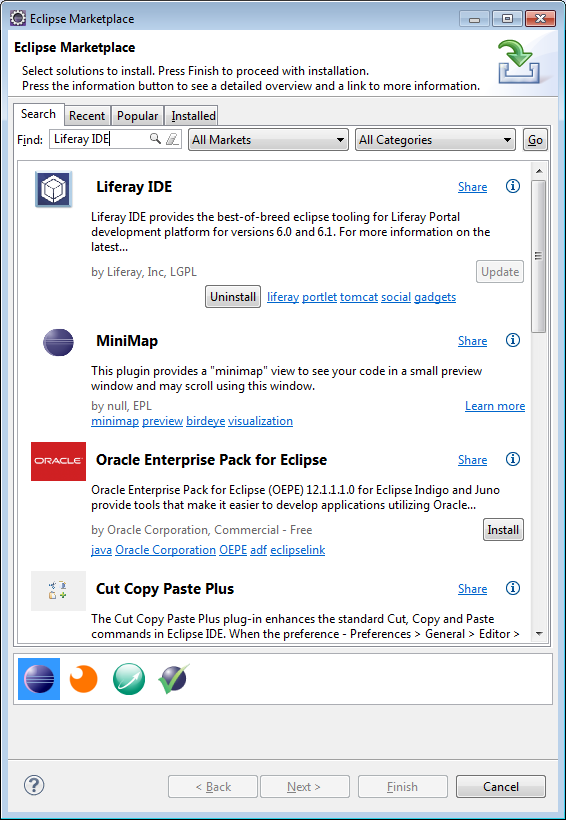The width and height of the screenshot is (566, 820).
Task: Click the visualization tag link
Action: (261, 421)
